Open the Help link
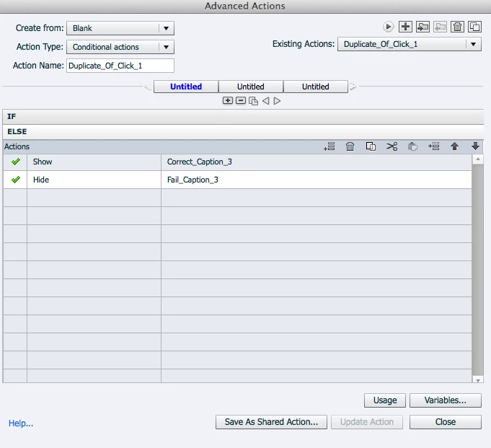Screen dimensions: 491x448 click(21, 423)
